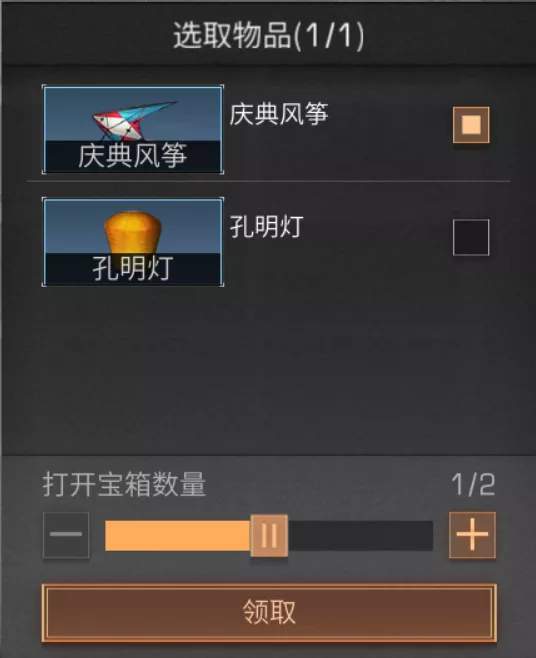Click the dark empty part of the slider track
Image resolution: width=536 pixels, height=658 pixels.
[360, 535]
